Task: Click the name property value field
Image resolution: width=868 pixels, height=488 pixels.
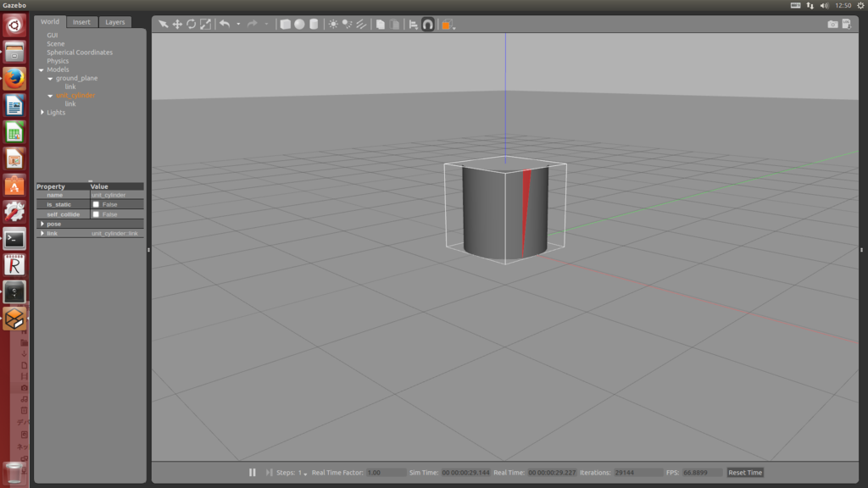Action: pos(116,195)
